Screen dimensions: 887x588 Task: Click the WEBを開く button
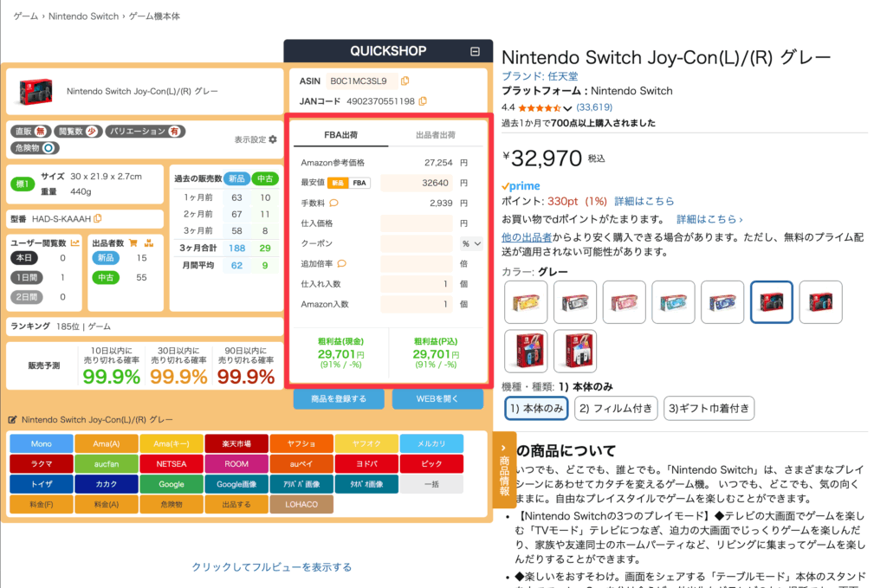click(437, 398)
